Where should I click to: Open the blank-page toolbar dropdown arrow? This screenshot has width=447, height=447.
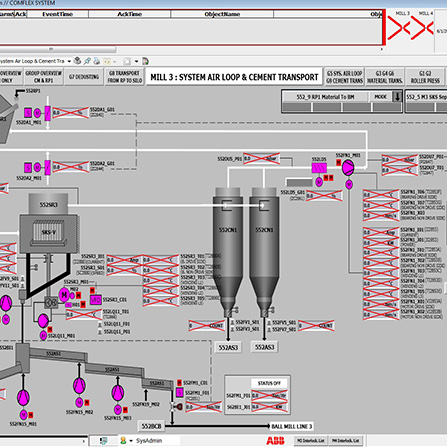tap(136, 61)
